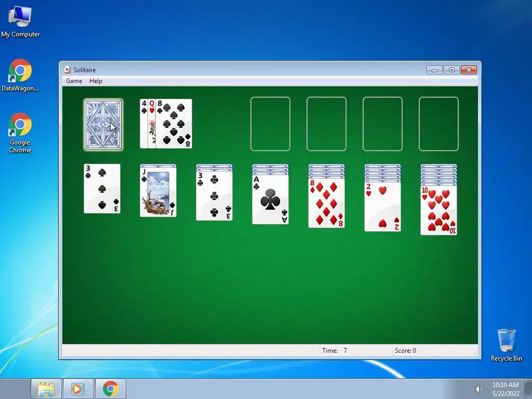532x399 pixels.
Task: Open File Explorer from the taskbar
Action: click(x=46, y=389)
